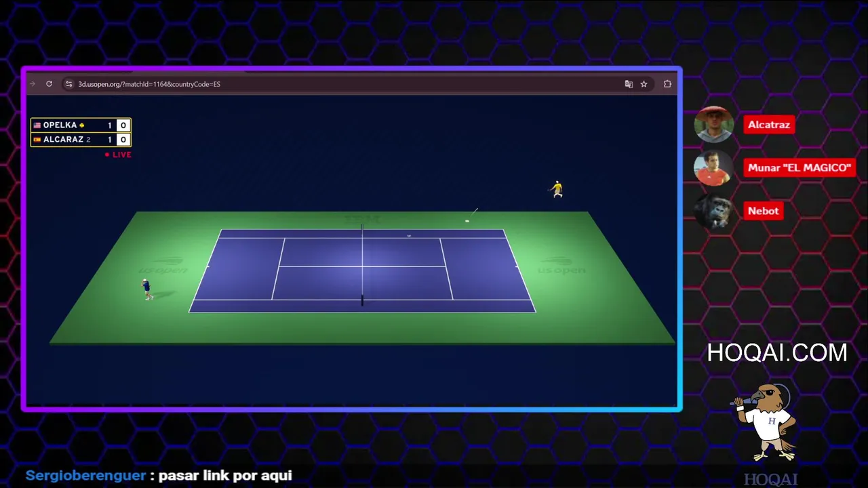Click the red Nebot name label
The width and height of the screenshot is (868, 488).
(x=764, y=211)
